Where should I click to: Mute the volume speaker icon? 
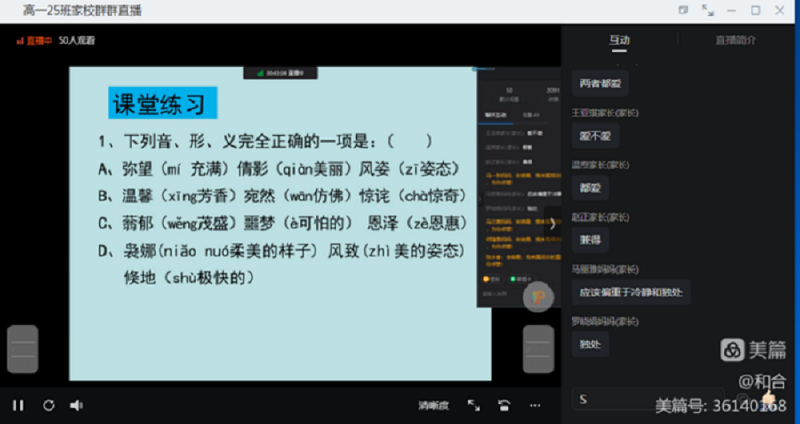click(x=76, y=405)
